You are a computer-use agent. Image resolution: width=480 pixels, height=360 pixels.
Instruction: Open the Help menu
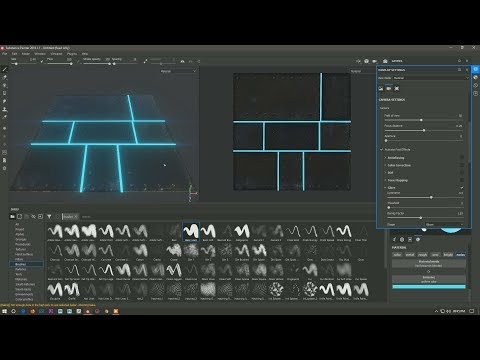click(x=85, y=54)
